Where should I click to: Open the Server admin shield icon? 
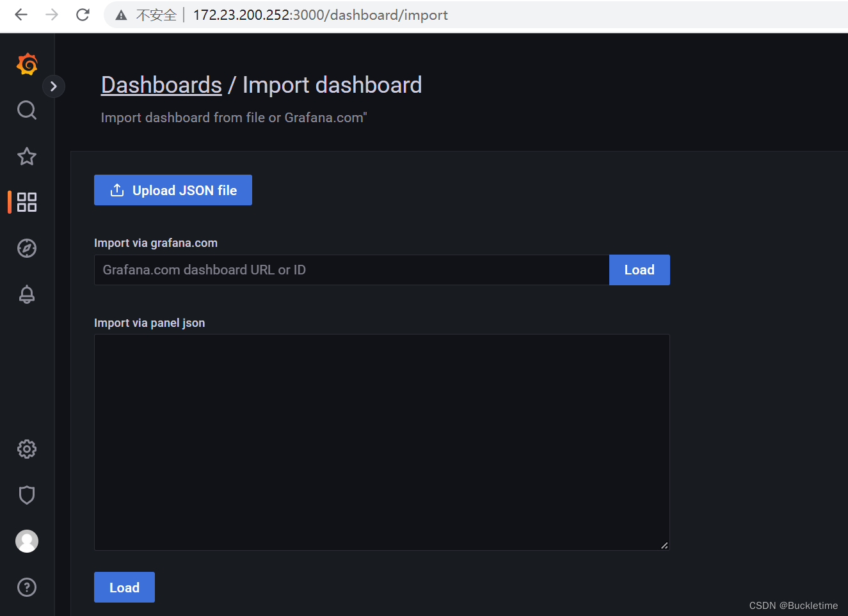(27, 495)
